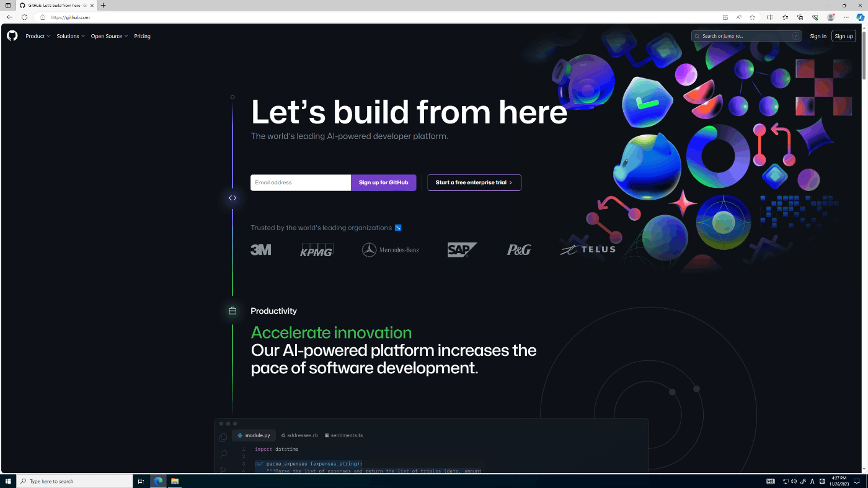Screen dimensions: 868x488
Task: Open the Pricing page
Action: 142,36
